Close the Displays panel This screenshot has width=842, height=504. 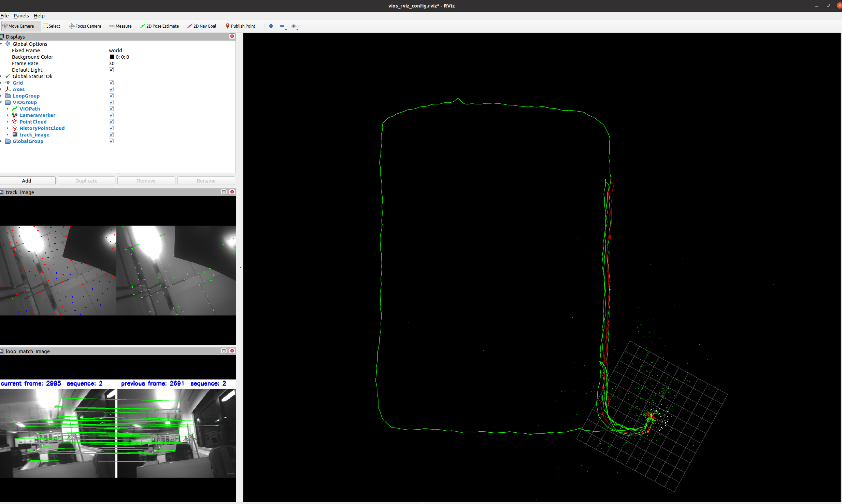coord(232,36)
